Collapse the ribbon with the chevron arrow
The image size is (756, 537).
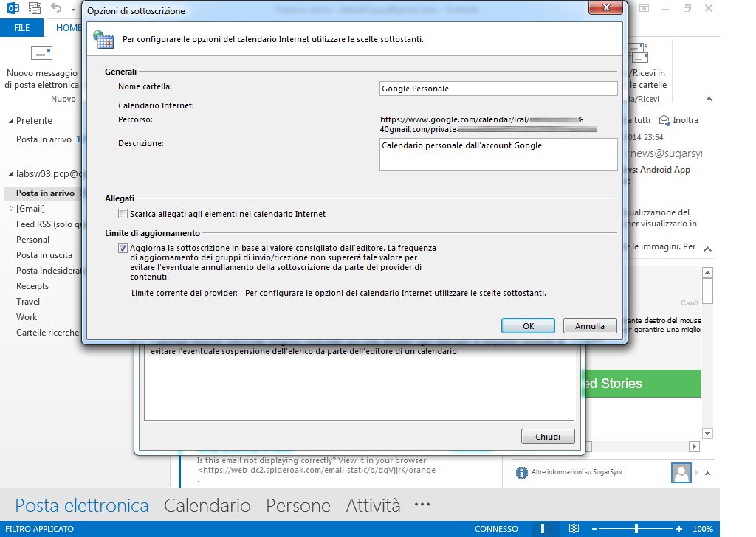click(709, 99)
